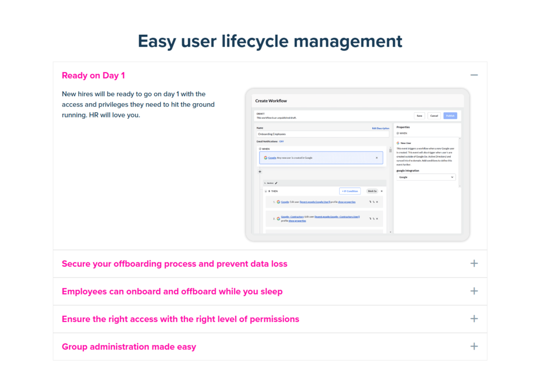Viewport: 540px width, 392px height.
Task: Expand Employees can onboard and offboard section
Action: point(474,291)
